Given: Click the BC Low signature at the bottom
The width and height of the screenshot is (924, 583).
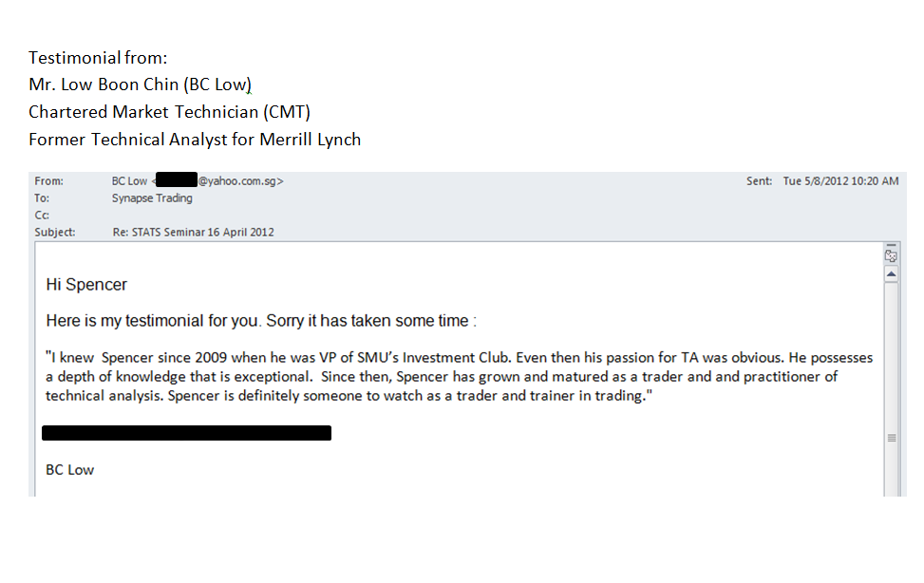Looking at the screenshot, I should coord(70,470).
